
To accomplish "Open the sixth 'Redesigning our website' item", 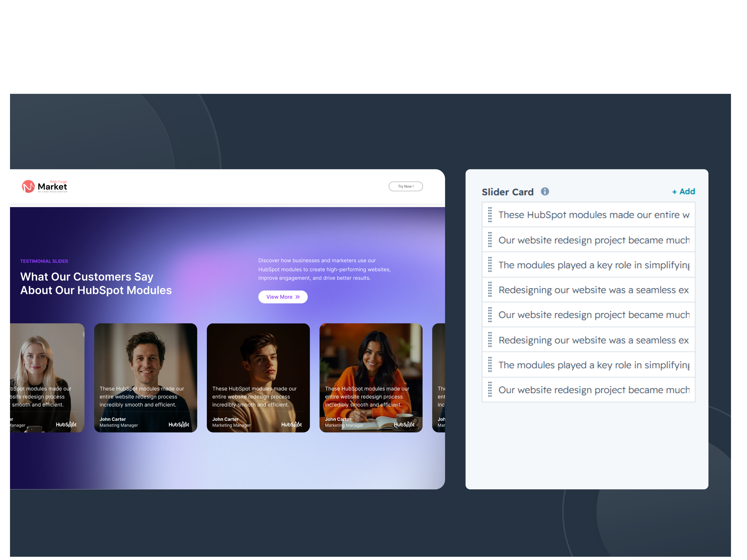I will pos(589,340).
